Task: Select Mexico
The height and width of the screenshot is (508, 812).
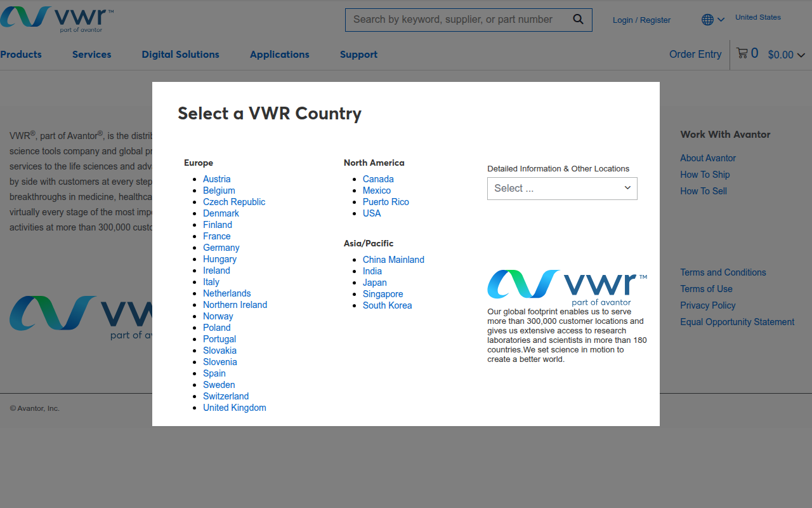Action: pos(376,190)
